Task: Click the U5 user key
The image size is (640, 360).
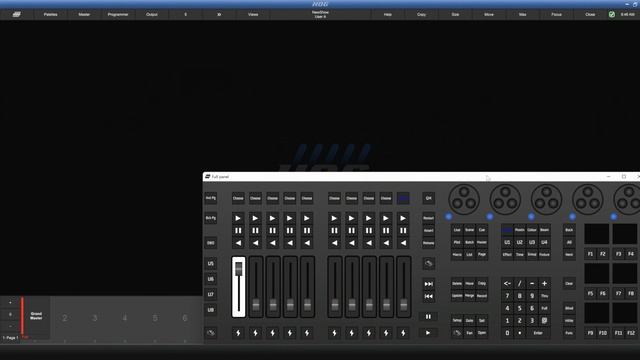Action: [211, 264]
